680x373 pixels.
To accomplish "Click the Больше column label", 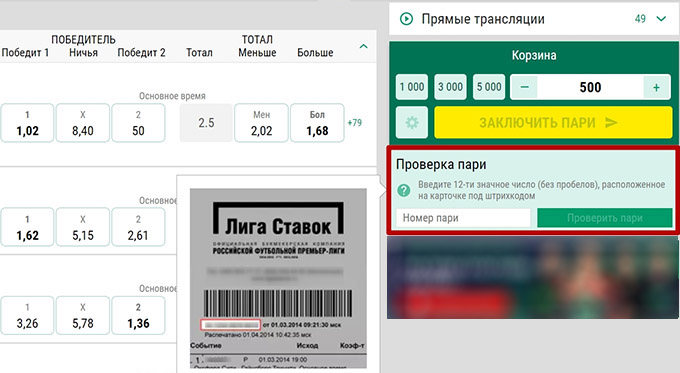I will click(x=315, y=53).
